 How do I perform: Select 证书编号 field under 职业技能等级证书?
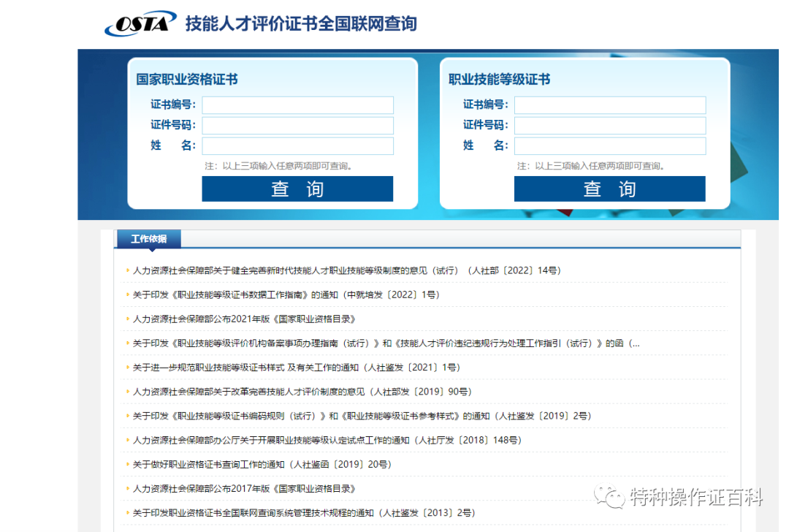[x=610, y=105]
